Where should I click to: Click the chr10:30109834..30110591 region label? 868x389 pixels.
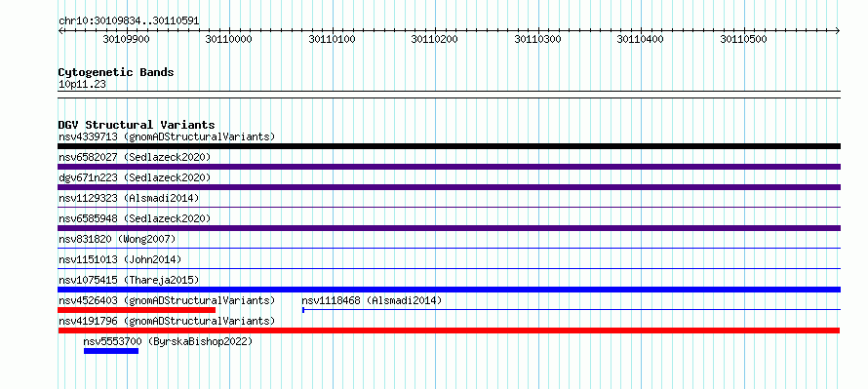pos(129,21)
